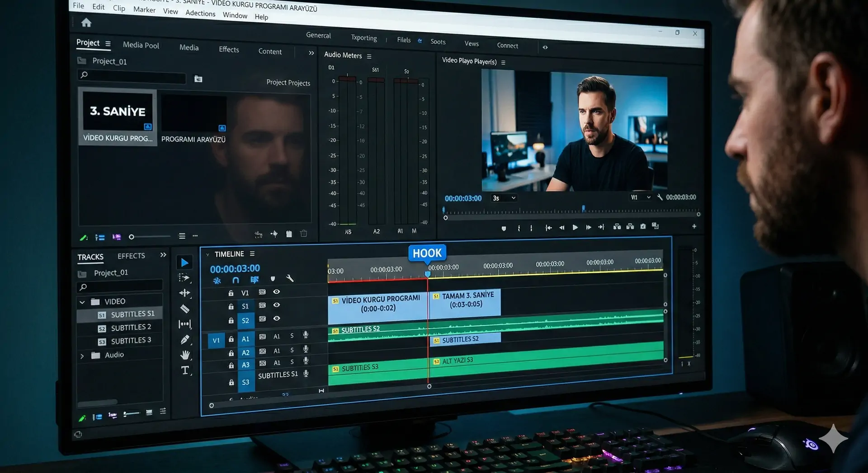This screenshot has height=473, width=868.
Task: Open timeline wrench settings icon
Action: [290, 279]
